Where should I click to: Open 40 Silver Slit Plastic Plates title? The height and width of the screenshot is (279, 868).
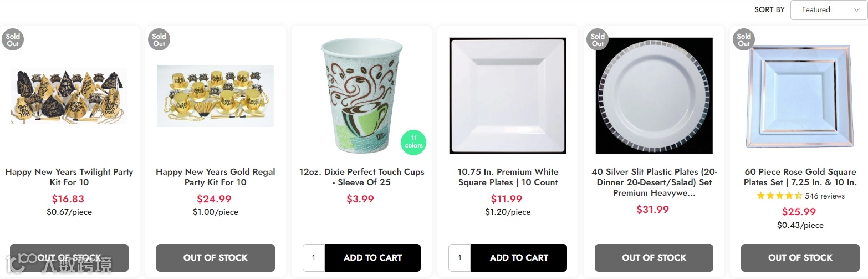(x=654, y=182)
